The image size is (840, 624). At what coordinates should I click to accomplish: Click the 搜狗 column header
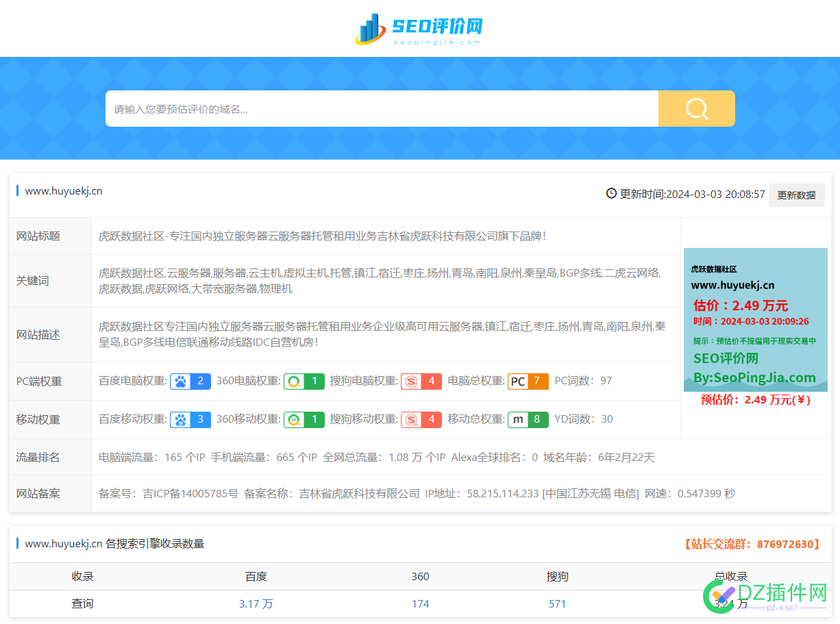pyautogui.click(x=558, y=577)
